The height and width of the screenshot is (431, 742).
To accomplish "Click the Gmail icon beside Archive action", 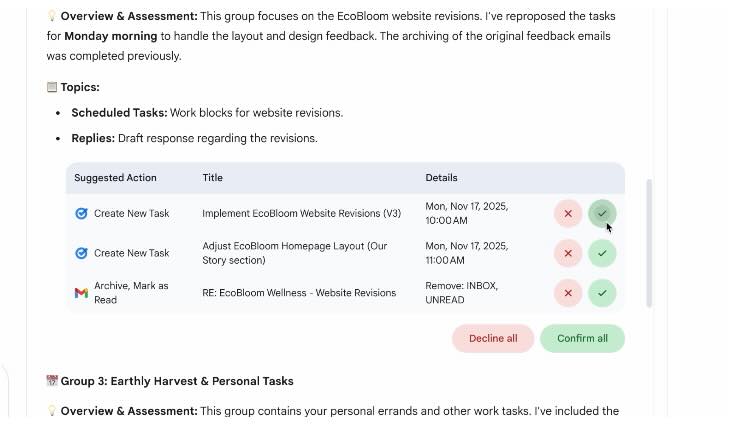I will click(x=81, y=293).
